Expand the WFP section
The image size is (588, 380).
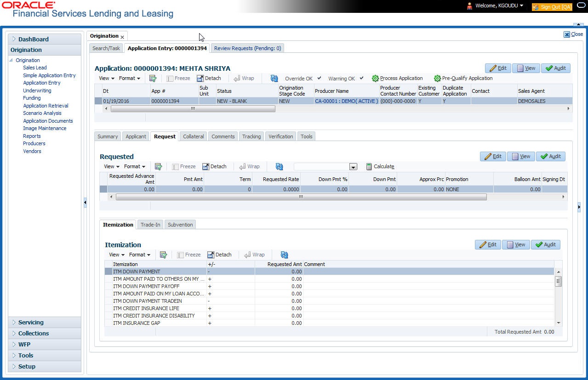14,345
